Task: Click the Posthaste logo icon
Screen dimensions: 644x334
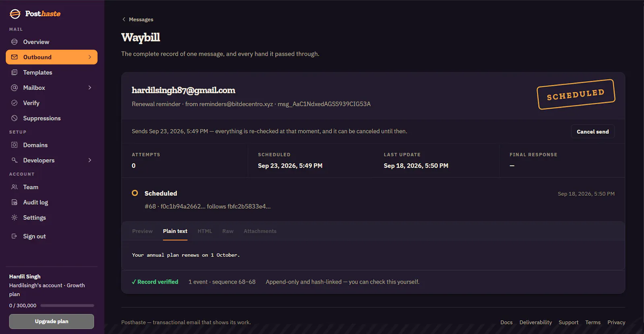Action: (x=15, y=14)
